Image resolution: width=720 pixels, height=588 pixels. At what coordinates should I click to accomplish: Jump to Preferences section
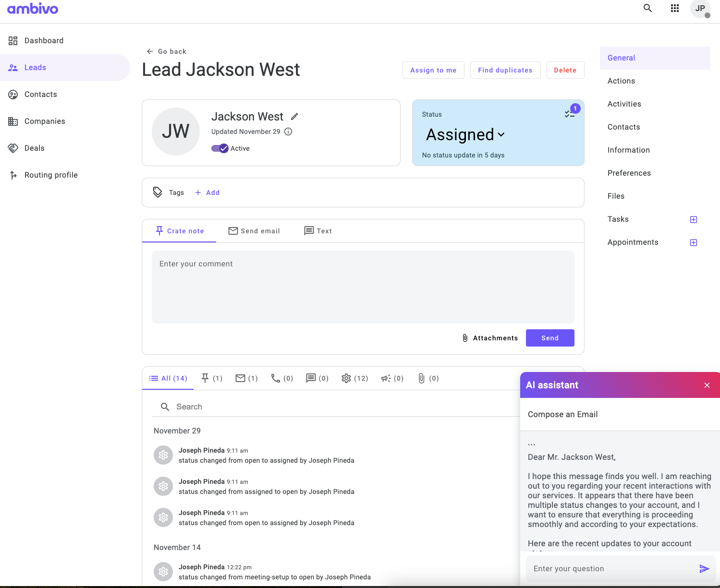[655, 173]
